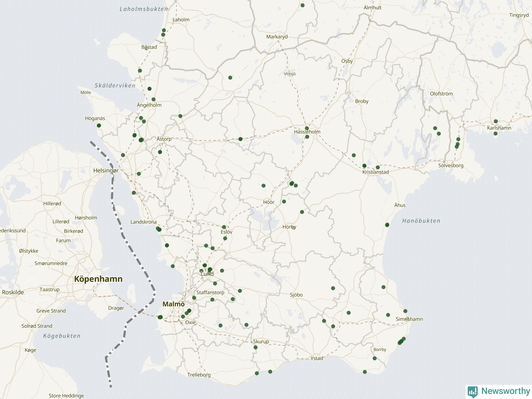Click the Karlshamn label
Image resolution: width=532 pixels, height=399 pixels.
coord(499,128)
